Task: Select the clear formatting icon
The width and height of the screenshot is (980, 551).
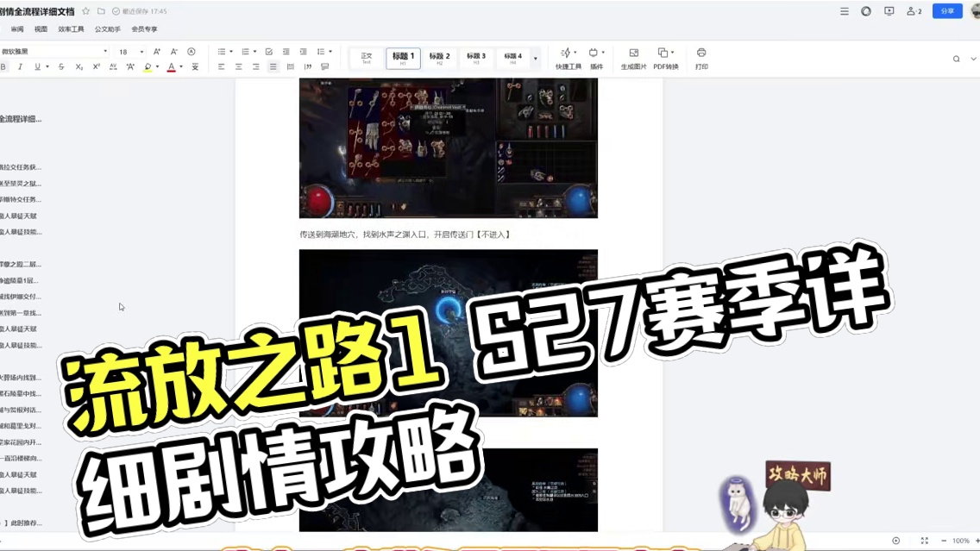Action: pos(196,66)
